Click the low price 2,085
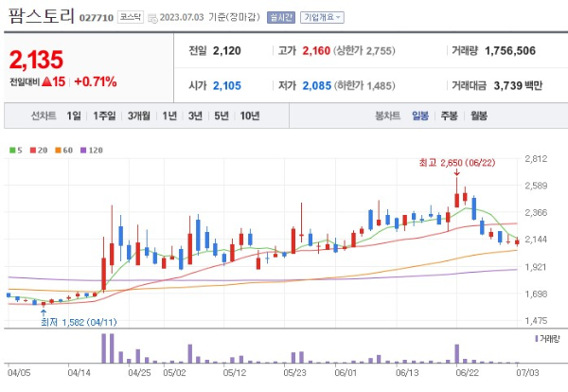 [317, 86]
